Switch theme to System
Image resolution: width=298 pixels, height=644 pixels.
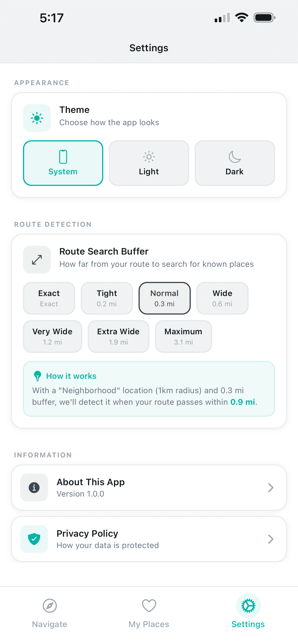63,163
